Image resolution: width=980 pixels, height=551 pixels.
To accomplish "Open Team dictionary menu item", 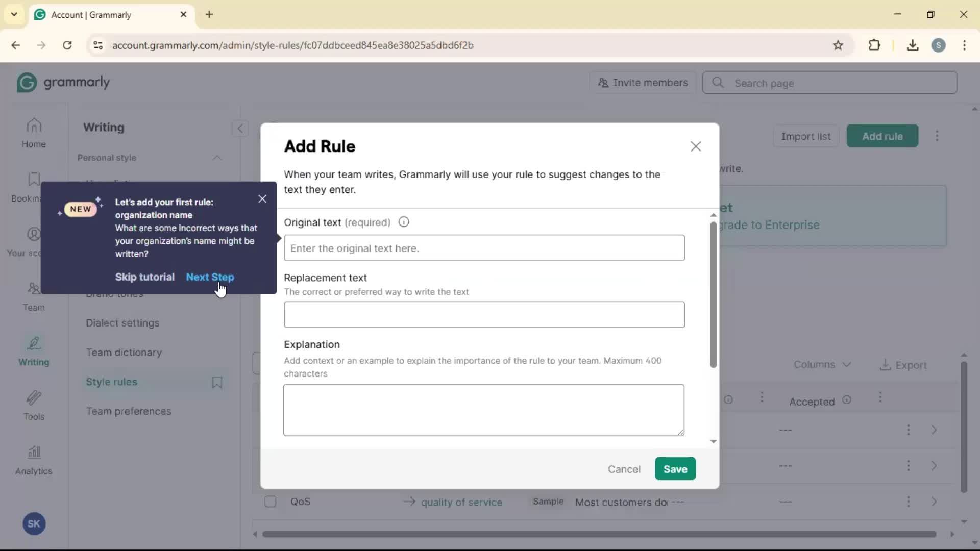I will tap(124, 353).
